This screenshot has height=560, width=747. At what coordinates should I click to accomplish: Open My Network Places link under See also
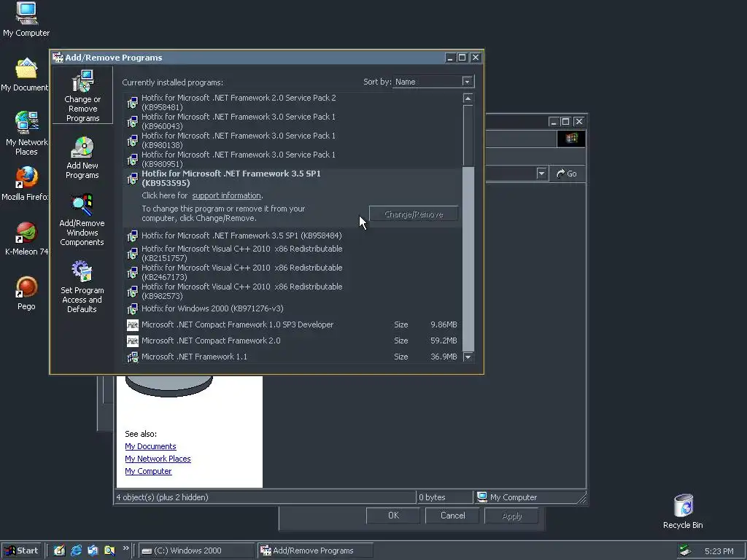coord(158,459)
